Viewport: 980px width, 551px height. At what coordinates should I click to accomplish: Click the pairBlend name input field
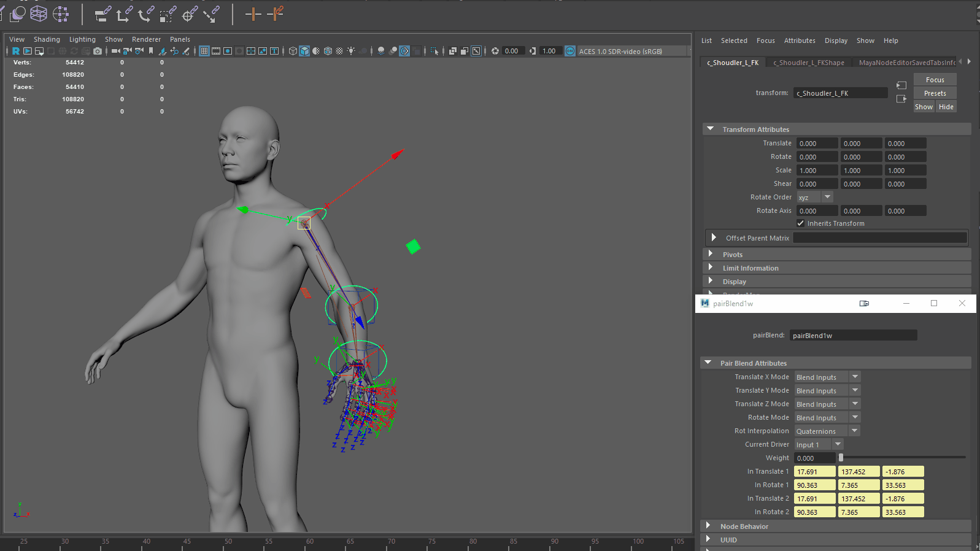click(x=853, y=335)
